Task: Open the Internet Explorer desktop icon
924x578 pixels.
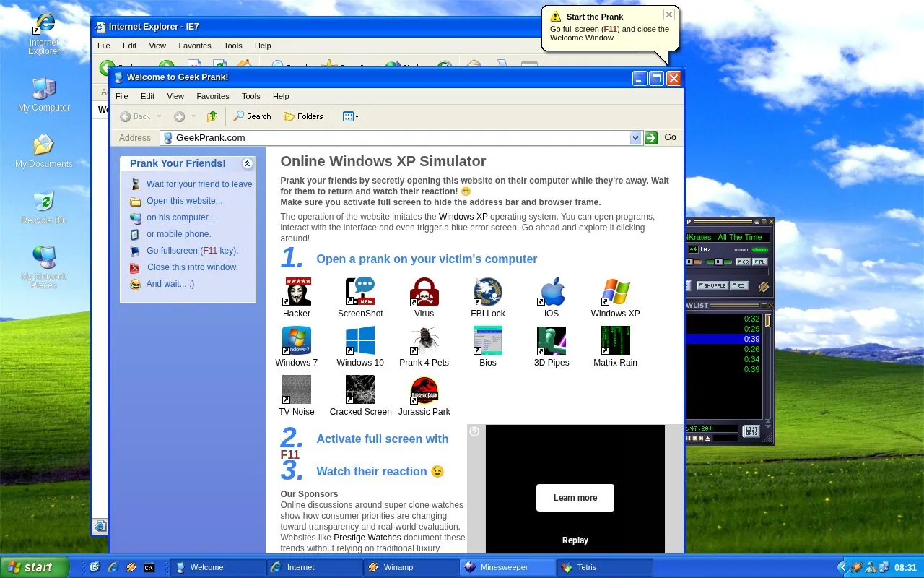Action: pyautogui.click(x=44, y=35)
